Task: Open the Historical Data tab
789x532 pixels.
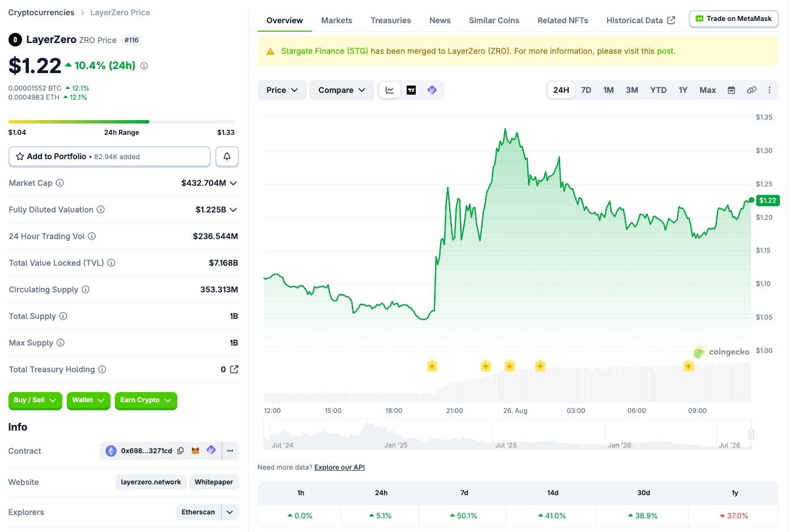Action: [x=641, y=20]
